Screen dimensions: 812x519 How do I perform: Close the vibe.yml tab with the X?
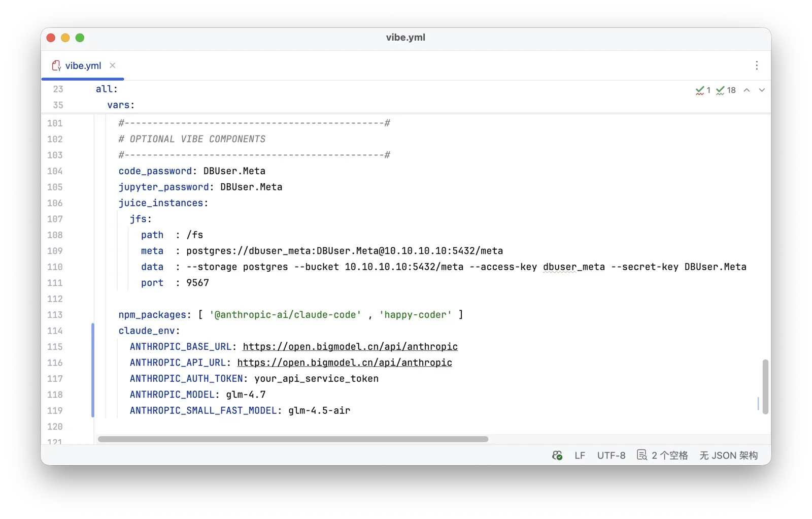tap(112, 66)
